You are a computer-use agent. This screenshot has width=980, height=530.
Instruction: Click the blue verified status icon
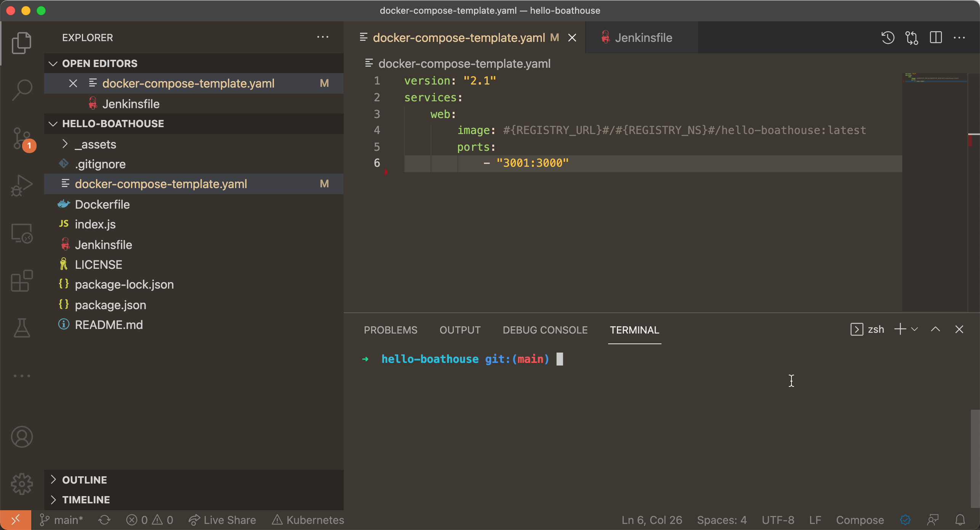905,520
